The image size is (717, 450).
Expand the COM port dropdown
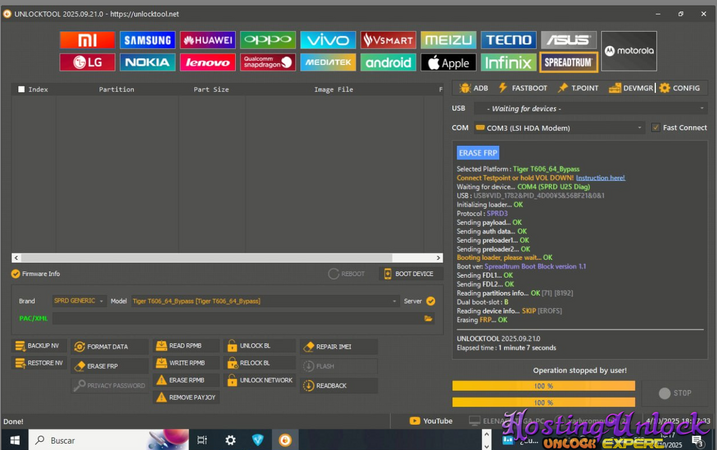coord(558,128)
